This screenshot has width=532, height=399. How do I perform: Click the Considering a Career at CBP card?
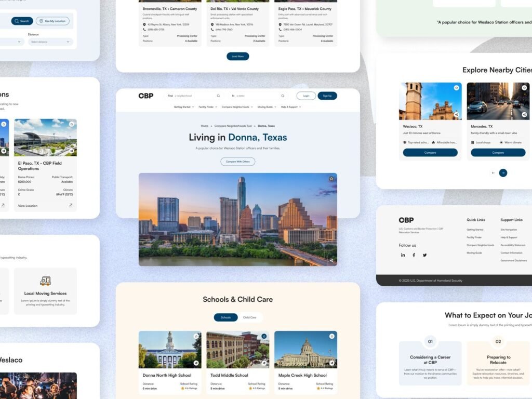430,363
